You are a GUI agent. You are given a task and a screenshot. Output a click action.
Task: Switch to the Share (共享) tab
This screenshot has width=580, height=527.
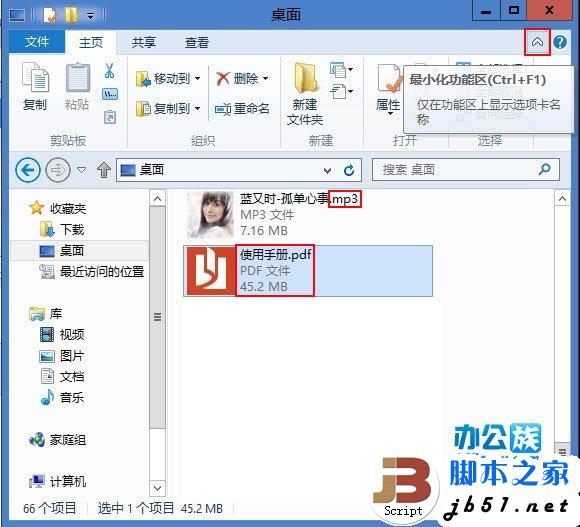click(144, 42)
